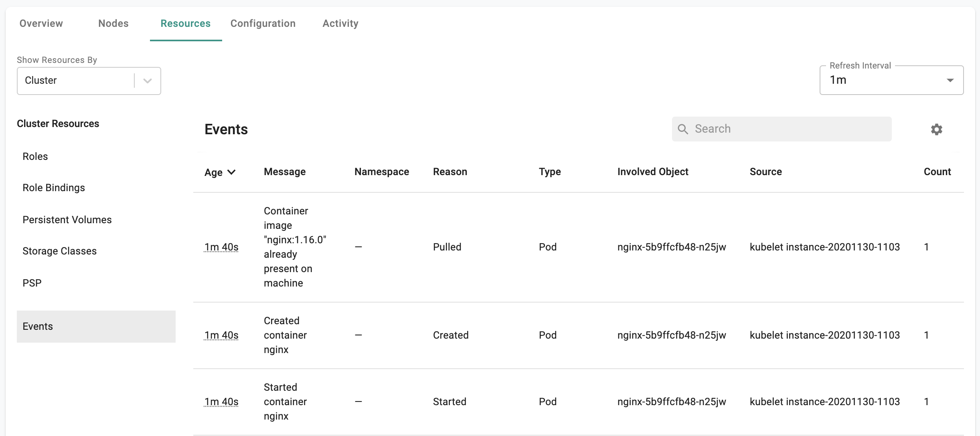Click nginx-5b9ffcfb48-n25jw in Pulled row
The image size is (980, 436).
coord(672,247)
